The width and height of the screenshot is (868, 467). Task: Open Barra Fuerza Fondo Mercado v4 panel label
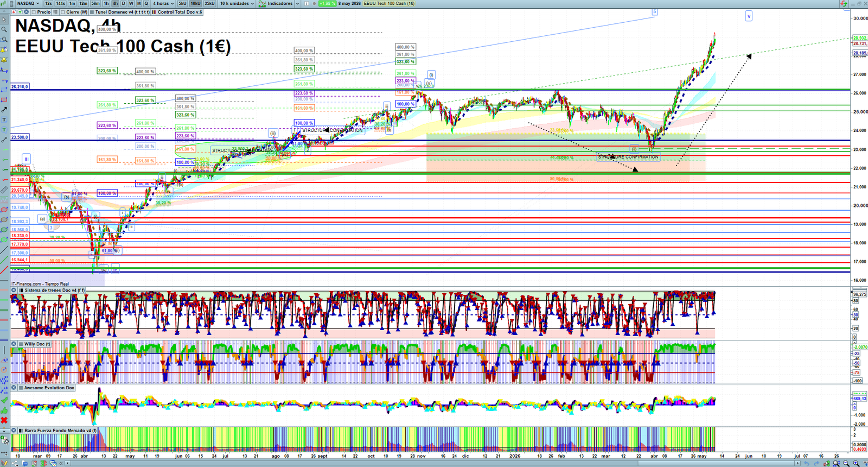tap(60, 431)
